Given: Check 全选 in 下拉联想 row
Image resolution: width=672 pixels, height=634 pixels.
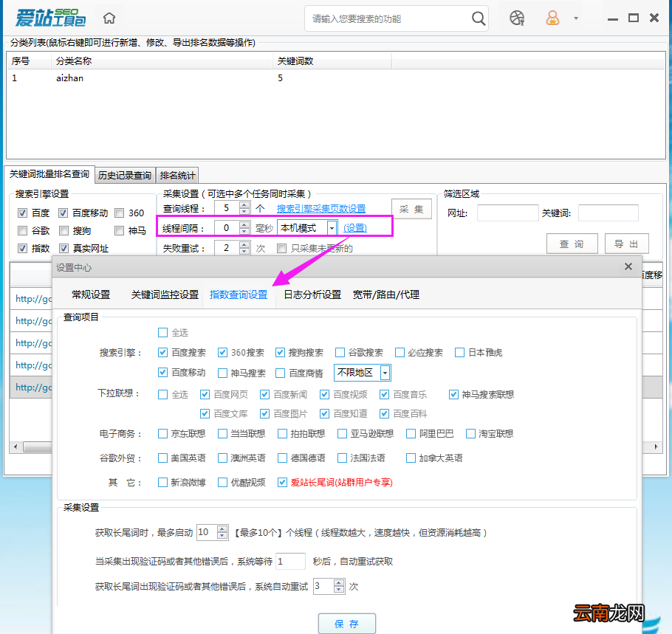Looking at the screenshot, I should [x=162, y=395].
